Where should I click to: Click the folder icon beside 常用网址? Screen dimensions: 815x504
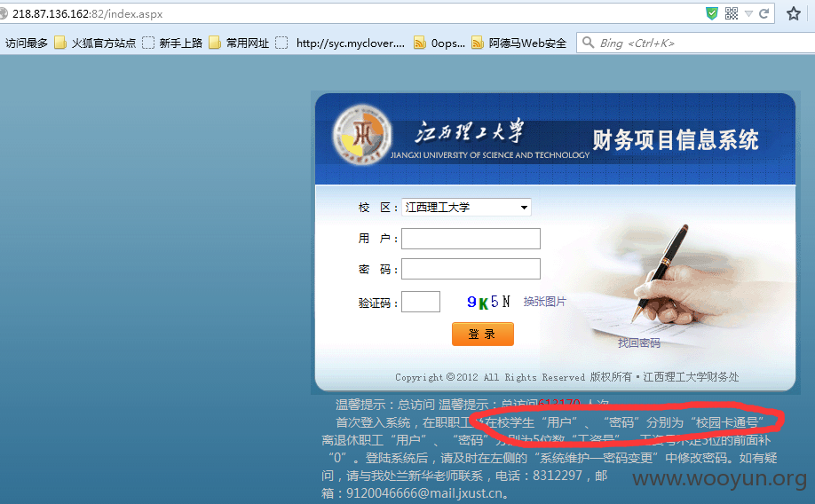215,43
